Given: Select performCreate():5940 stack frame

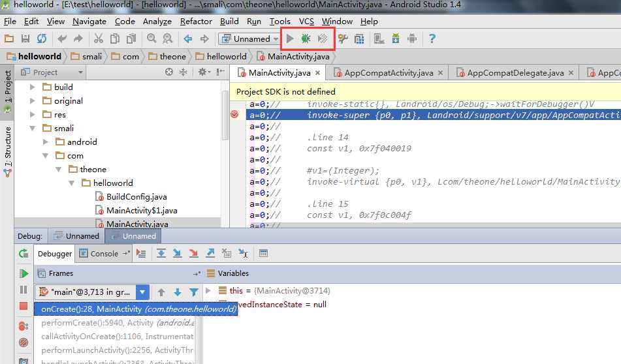Looking at the screenshot, I should point(117,323).
